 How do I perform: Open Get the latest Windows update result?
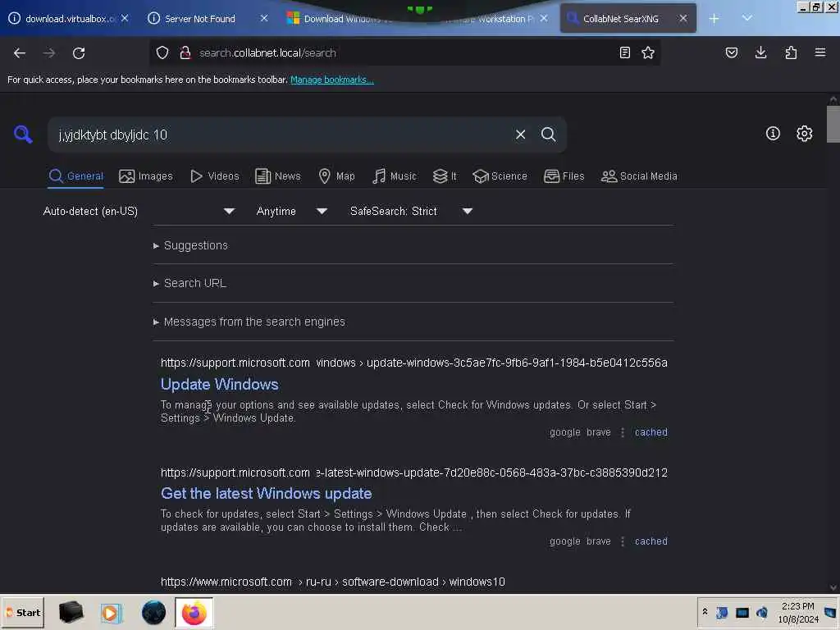[x=267, y=493]
